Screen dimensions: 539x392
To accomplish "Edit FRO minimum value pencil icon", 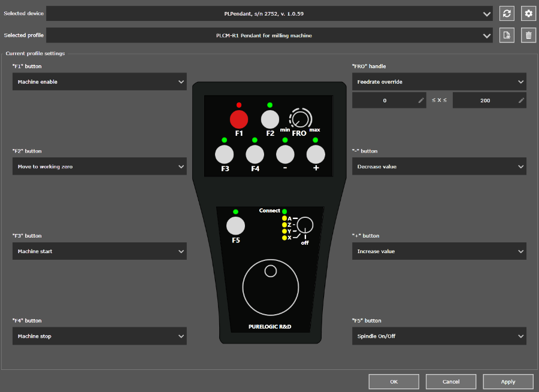I will pos(421,101).
